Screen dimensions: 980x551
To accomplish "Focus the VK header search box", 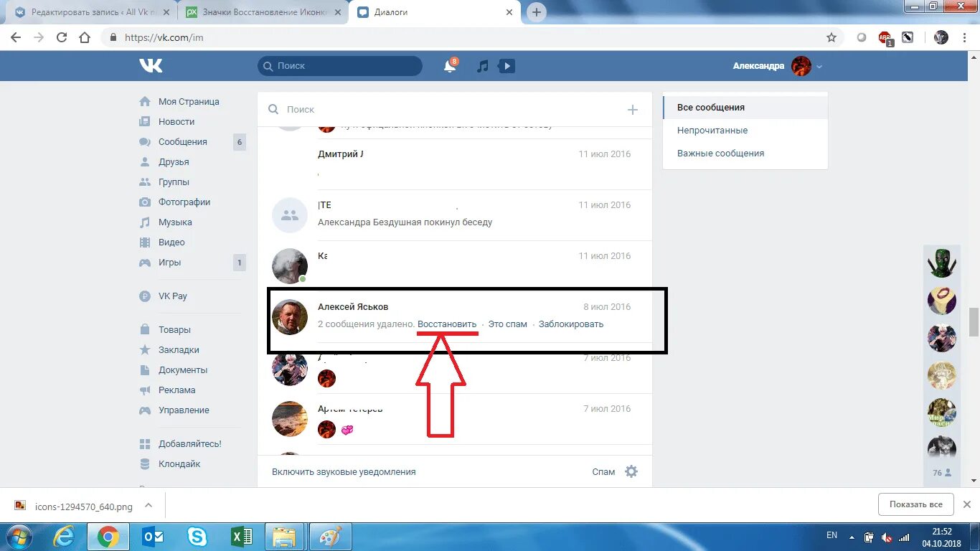I will tap(340, 66).
